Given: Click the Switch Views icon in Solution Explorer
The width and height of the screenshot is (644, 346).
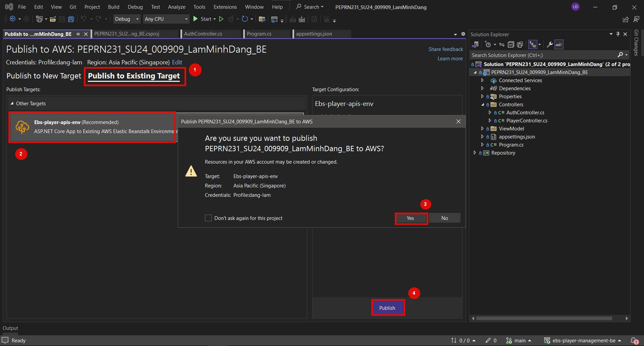Looking at the screenshot, I should click(x=475, y=45).
